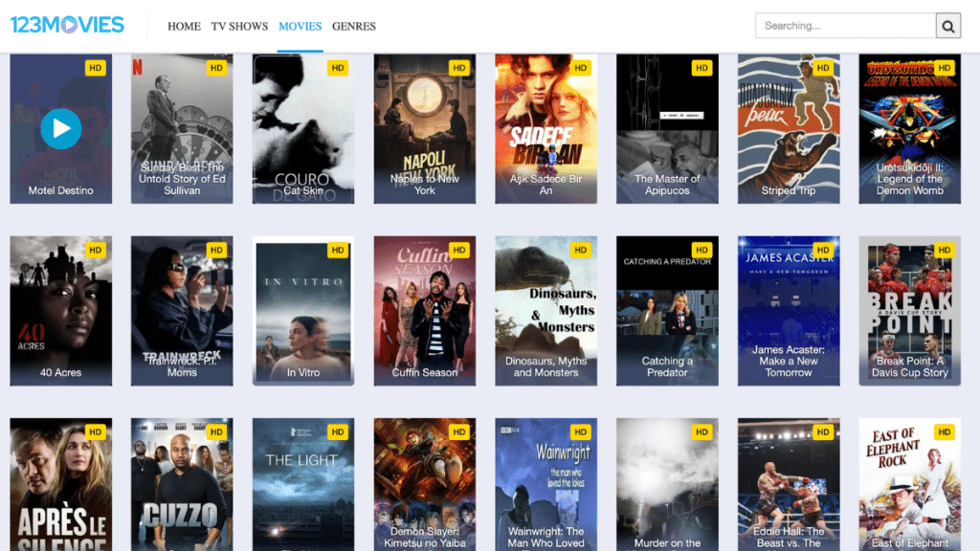This screenshot has height=551, width=980.
Task: Click HD badge on Trainwreck: P.I. Moms
Action: pos(216,250)
